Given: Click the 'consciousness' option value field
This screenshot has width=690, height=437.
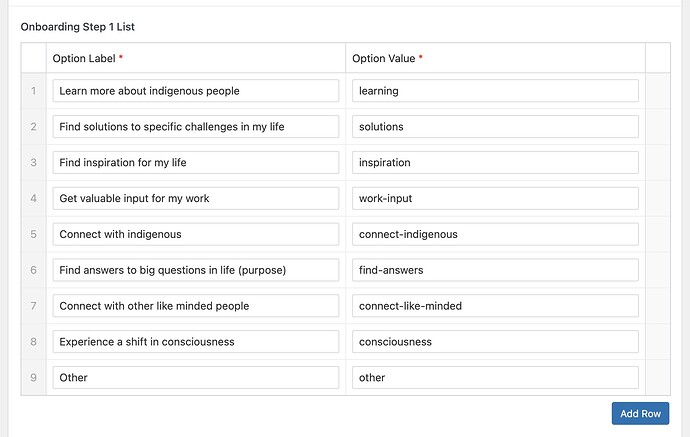Looking at the screenshot, I should pyautogui.click(x=495, y=342).
